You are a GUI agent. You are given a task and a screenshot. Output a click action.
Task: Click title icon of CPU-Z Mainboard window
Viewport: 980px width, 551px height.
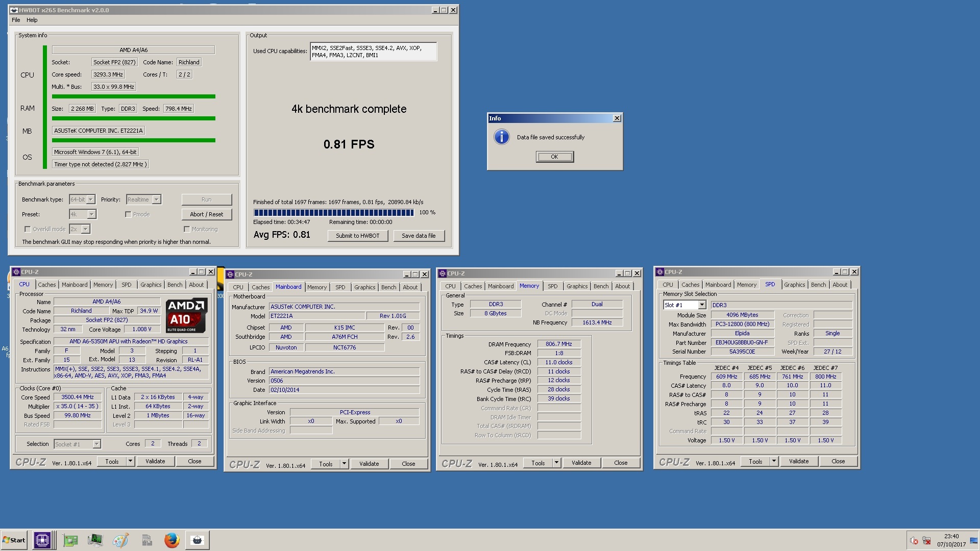[230, 274]
